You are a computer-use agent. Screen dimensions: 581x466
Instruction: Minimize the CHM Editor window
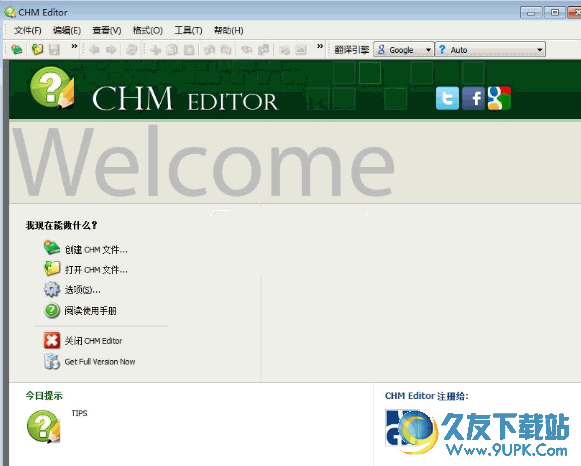click(x=531, y=13)
